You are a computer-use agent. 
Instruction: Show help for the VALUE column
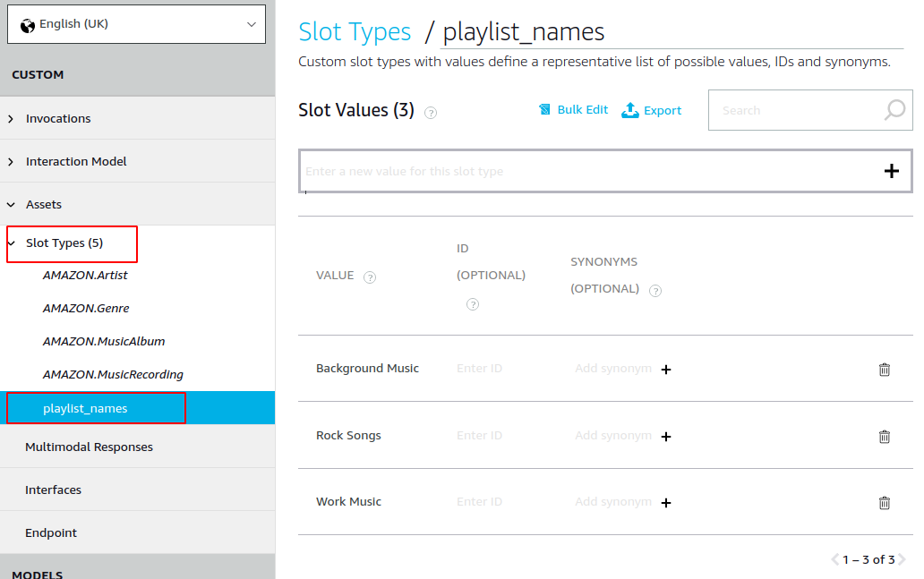[370, 277]
